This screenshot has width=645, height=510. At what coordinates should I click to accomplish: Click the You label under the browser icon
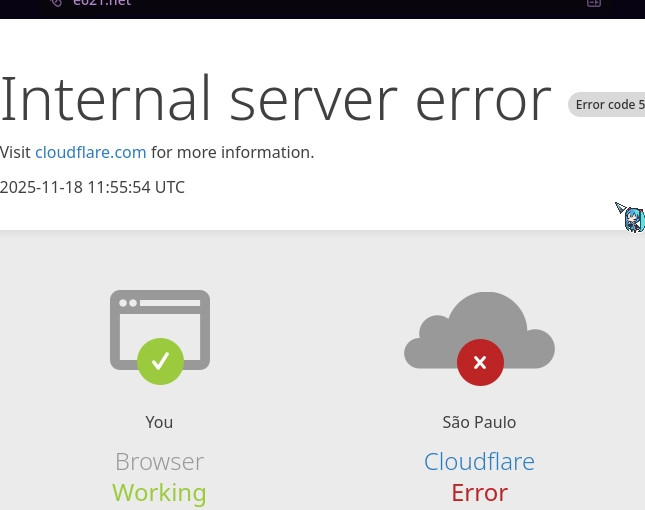tap(159, 422)
